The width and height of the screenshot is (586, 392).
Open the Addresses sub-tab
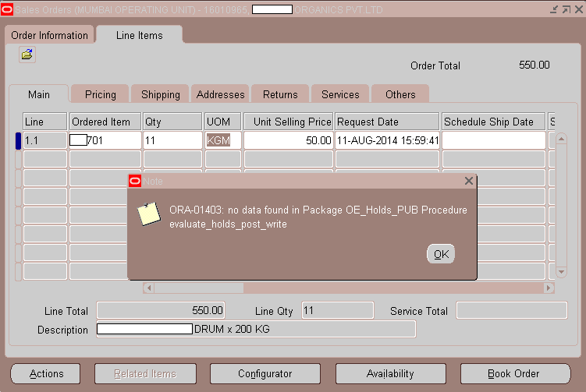click(220, 94)
